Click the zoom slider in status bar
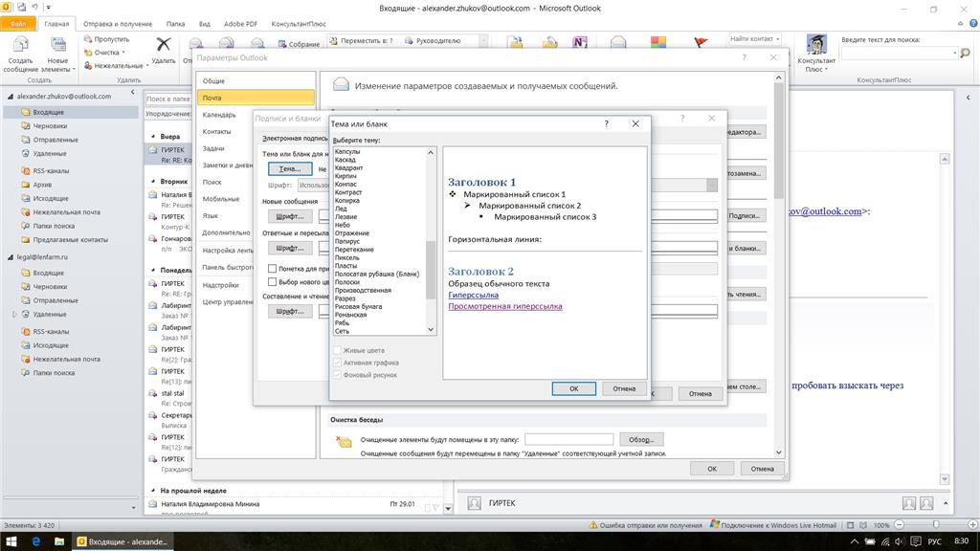 coord(935,525)
